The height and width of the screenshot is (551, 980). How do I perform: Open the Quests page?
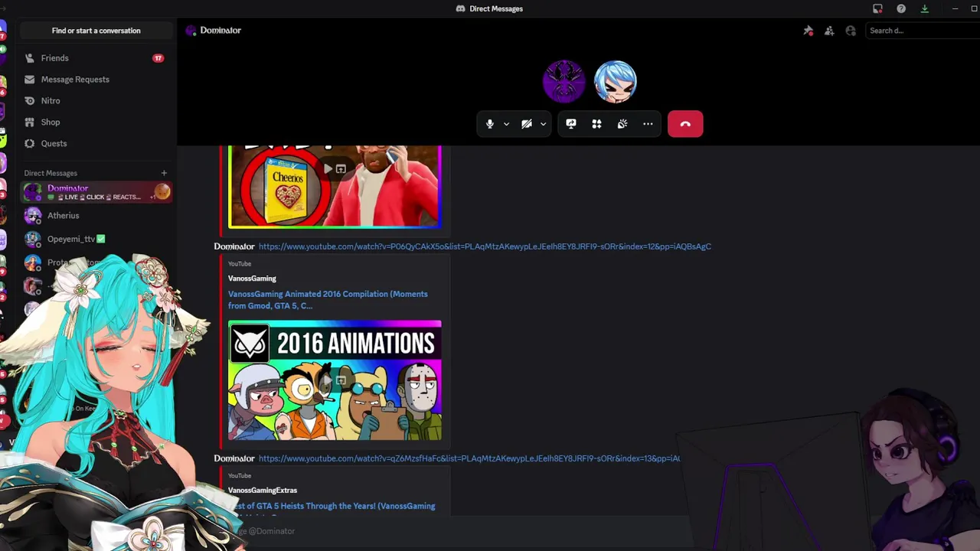click(96, 144)
